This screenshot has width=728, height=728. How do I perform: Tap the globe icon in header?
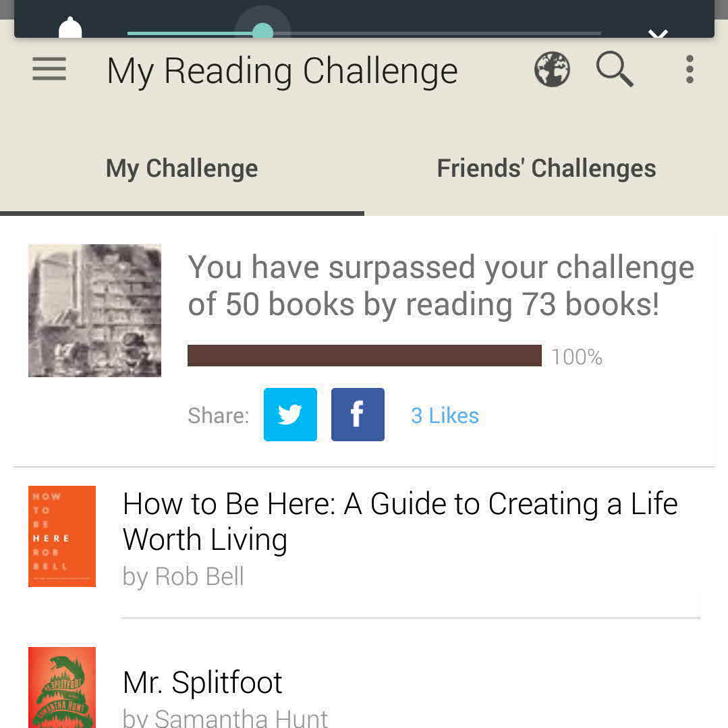552,69
